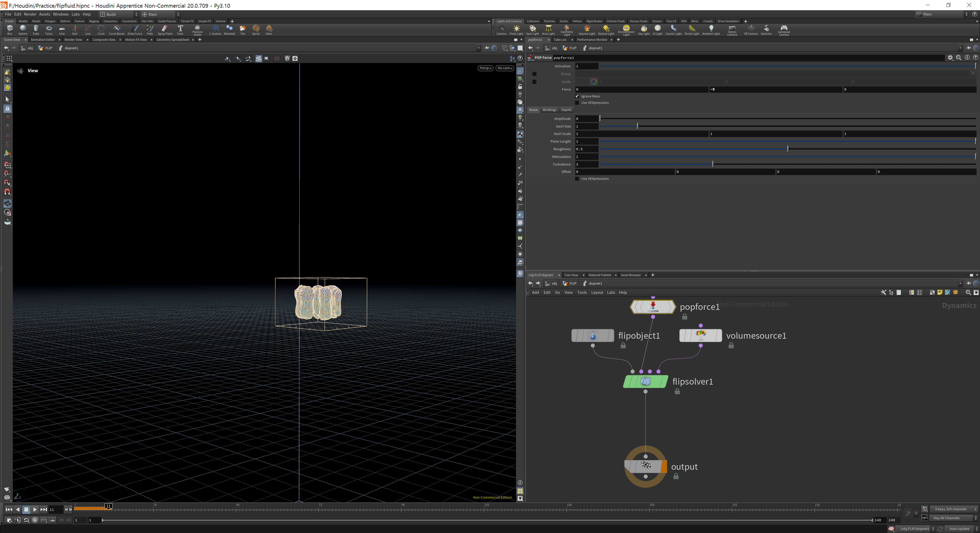Viewport: 980px width, 533px height.
Task: Enable Use VEXpressions under Force
Action: click(x=577, y=103)
